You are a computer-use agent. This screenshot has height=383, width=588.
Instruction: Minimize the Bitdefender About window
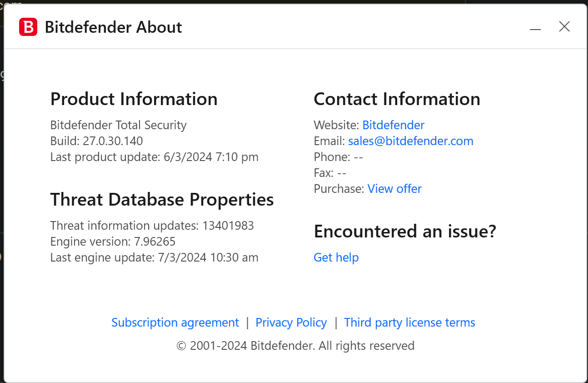pyautogui.click(x=535, y=27)
